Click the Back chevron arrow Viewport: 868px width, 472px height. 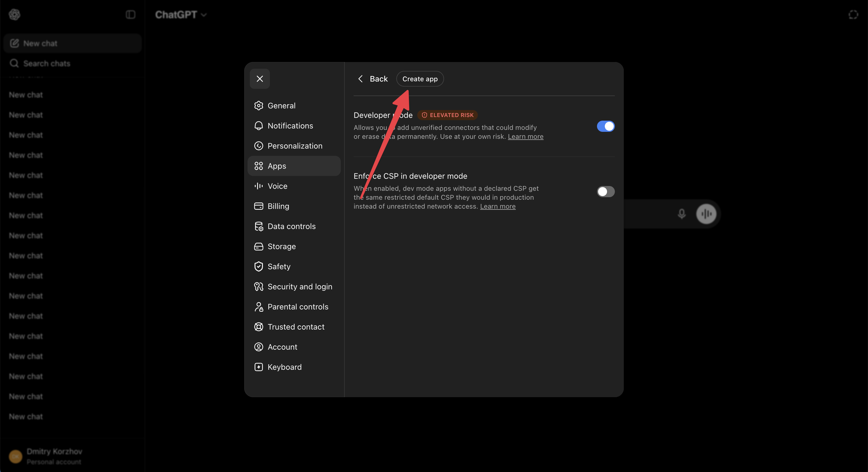tap(360, 78)
